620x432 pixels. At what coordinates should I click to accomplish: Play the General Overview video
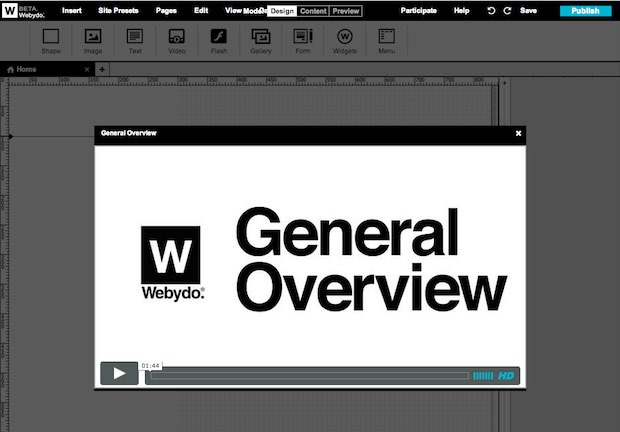pyautogui.click(x=119, y=373)
